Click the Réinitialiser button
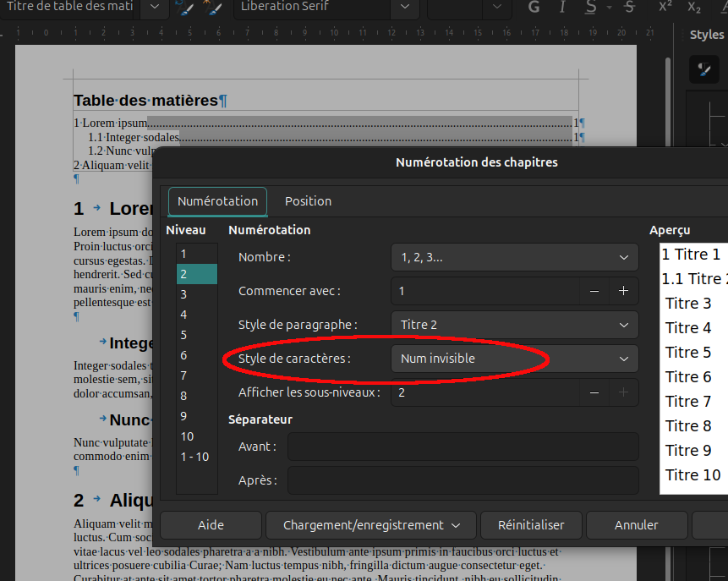Screen dimensions: 728x581 pos(531,525)
